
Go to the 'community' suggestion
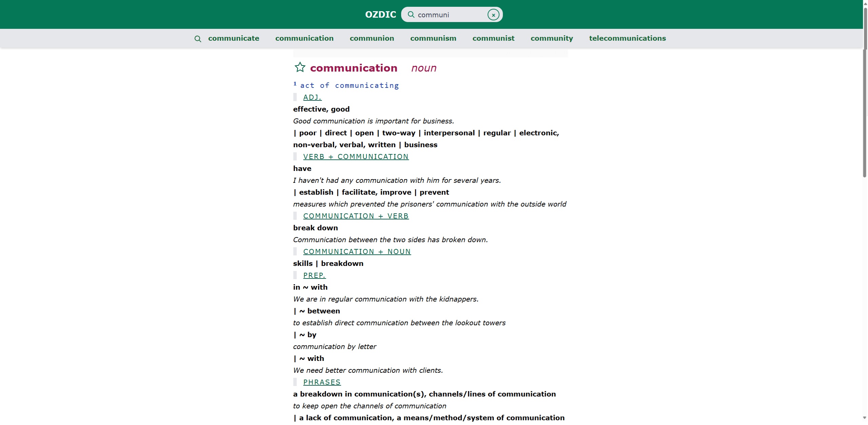pos(552,38)
